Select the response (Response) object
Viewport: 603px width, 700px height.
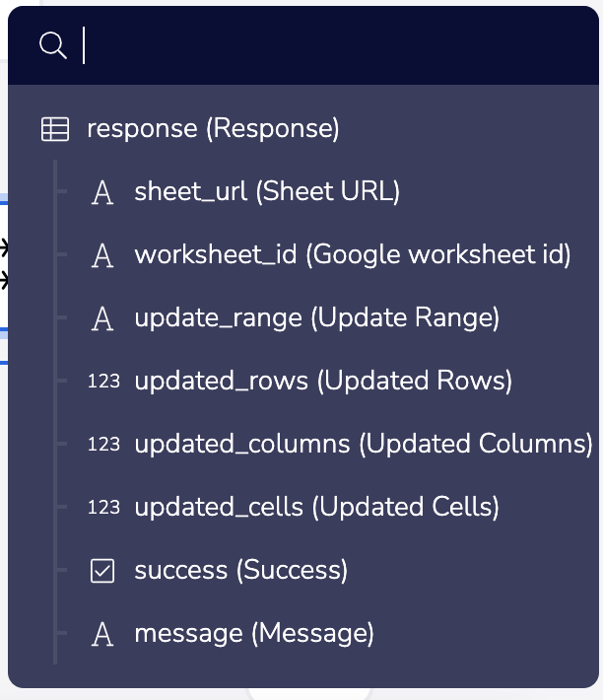[213, 129]
